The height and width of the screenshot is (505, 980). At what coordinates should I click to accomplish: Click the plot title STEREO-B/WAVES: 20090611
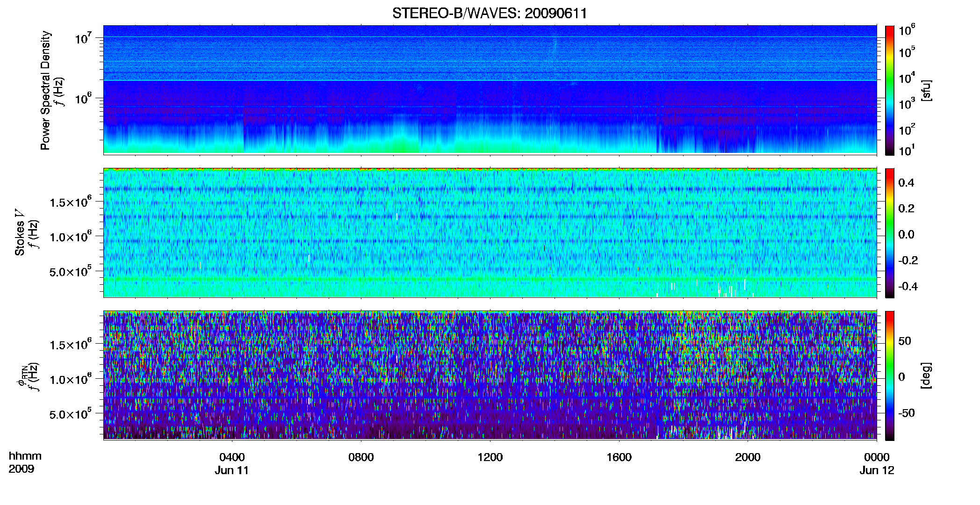(x=490, y=13)
